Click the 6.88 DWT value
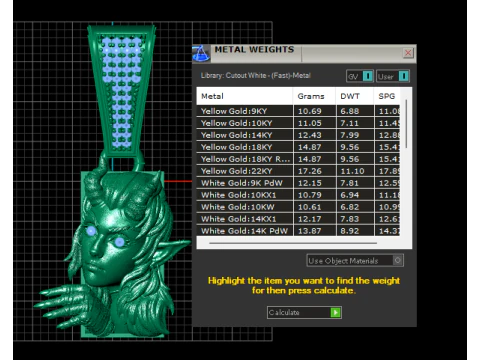480x360 pixels. click(x=350, y=111)
